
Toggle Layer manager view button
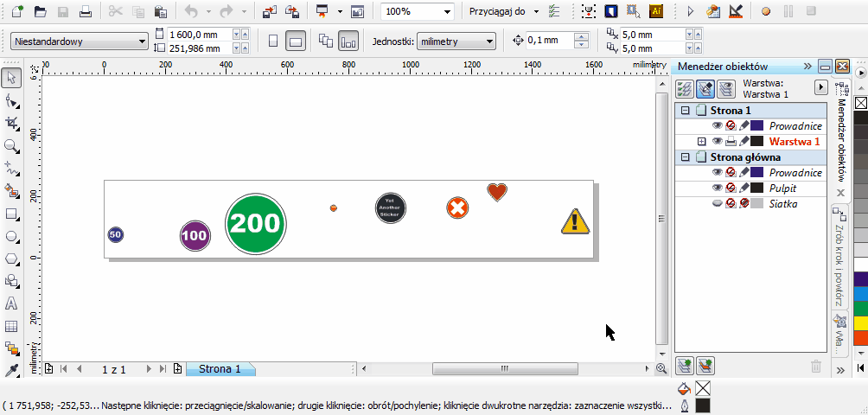pos(725,88)
